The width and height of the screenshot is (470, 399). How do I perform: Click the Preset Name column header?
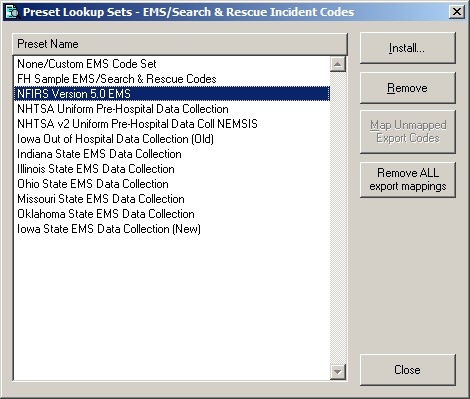point(180,44)
